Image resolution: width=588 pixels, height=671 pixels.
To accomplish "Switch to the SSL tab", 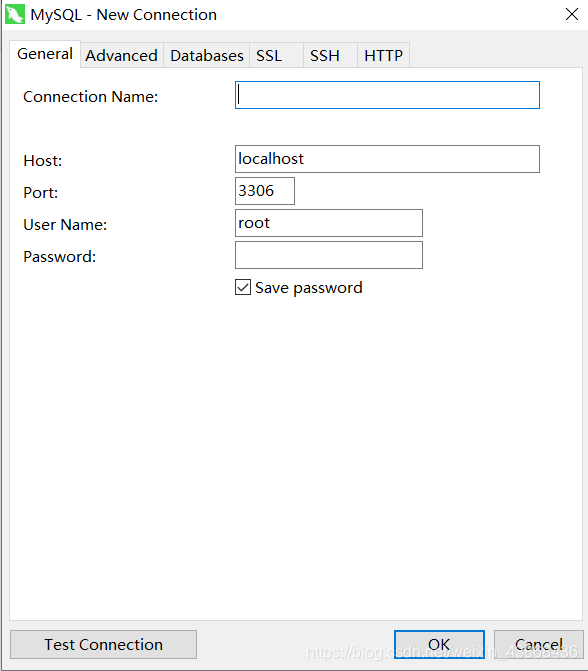I will pyautogui.click(x=276, y=56).
